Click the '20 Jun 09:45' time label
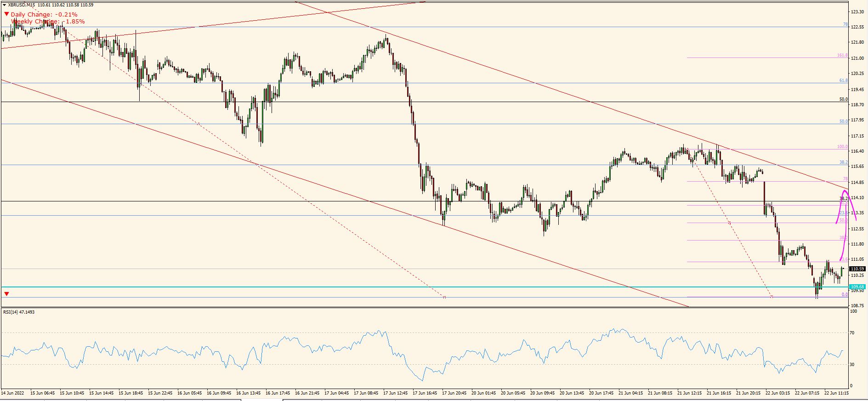Viewport: 868px width, 401px height. click(543, 393)
